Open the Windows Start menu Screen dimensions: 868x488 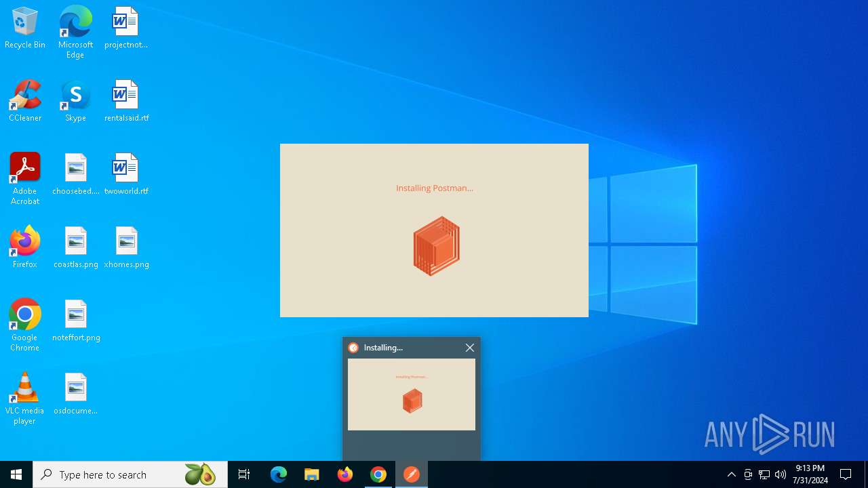click(x=16, y=474)
